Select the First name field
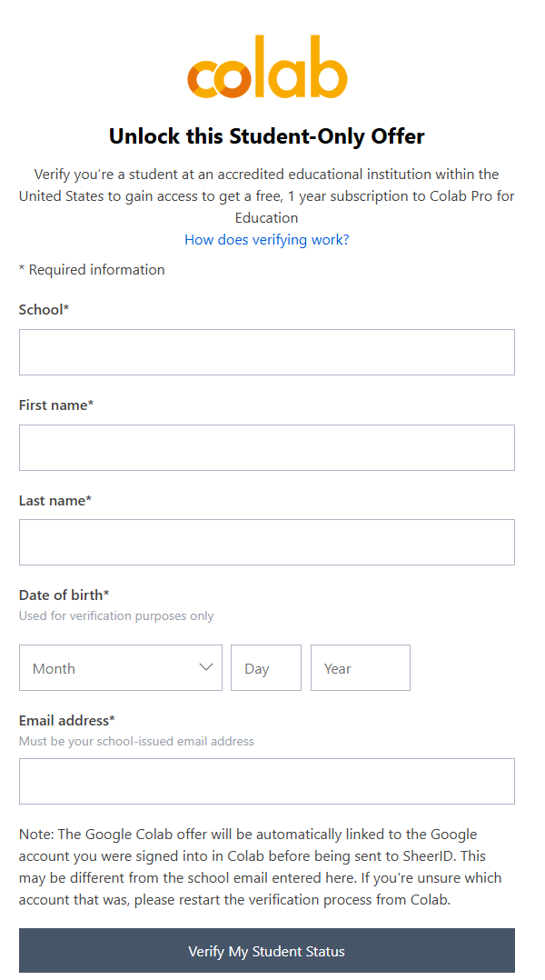The height and width of the screenshot is (980, 545). pos(266,447)
